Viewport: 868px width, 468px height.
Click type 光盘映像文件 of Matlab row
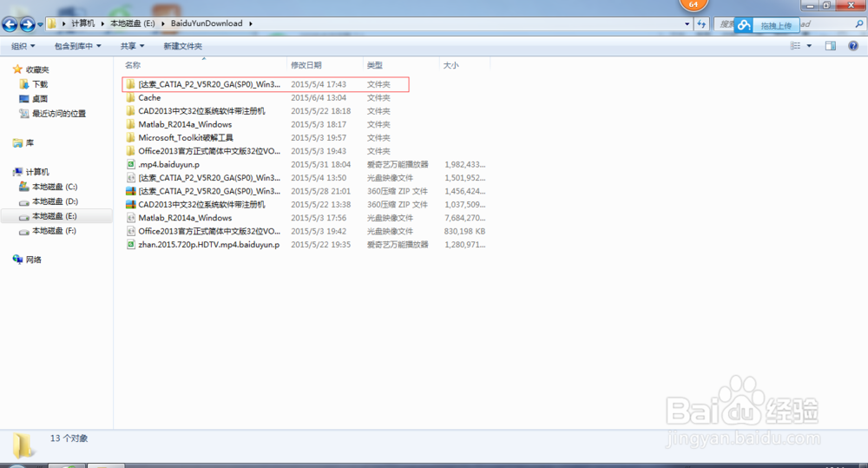point(390,218)
